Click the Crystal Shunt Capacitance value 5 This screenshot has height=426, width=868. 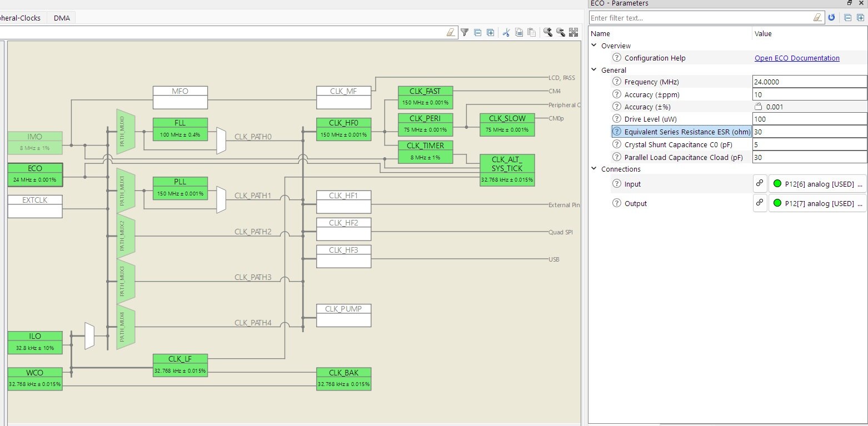810,144
